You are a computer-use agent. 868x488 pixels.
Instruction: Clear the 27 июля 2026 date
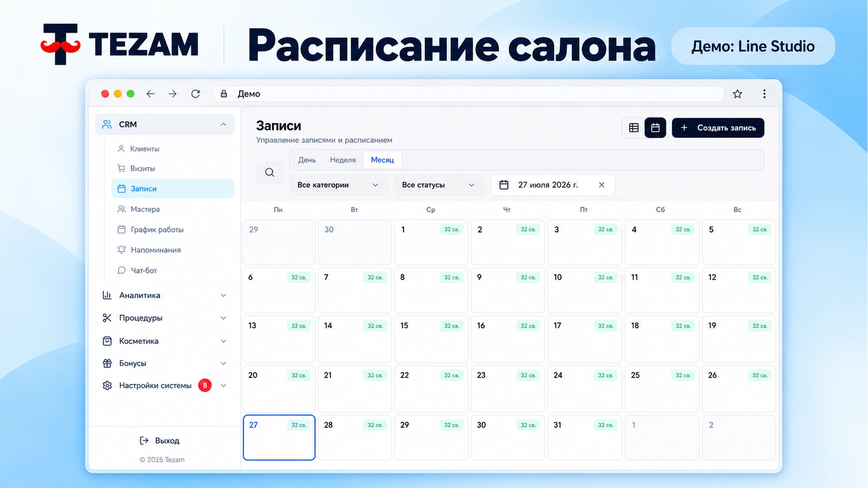[602, 185]
